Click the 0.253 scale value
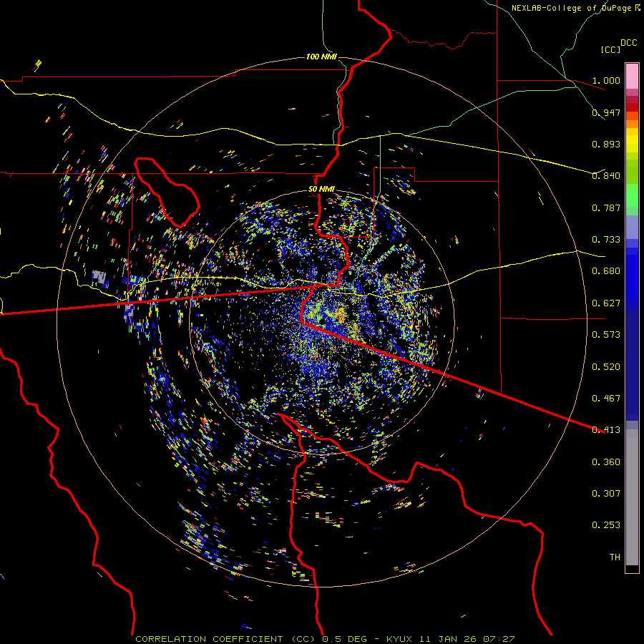Viewport: 644px width, 644px height. click(606, 525)
